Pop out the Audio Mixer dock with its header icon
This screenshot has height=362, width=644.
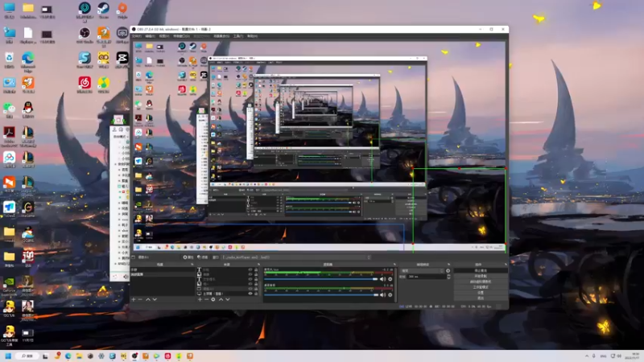coord(394,265)
